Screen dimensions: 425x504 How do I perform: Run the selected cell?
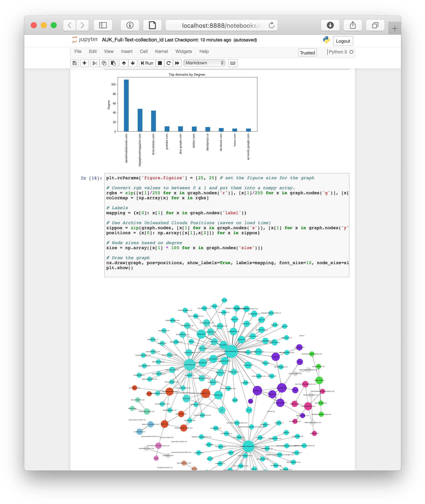(x=147, y=63)
